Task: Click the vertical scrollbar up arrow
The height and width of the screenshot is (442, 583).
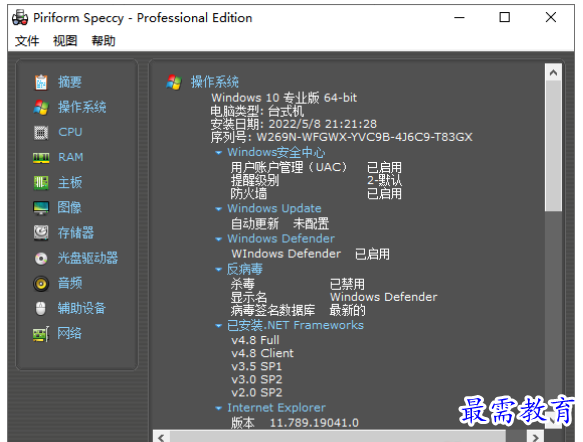Action: (x=553, y=72)
